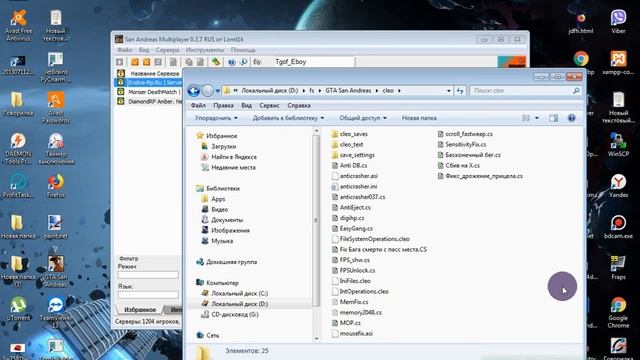Open the Explorer Сервис menu

269,105
